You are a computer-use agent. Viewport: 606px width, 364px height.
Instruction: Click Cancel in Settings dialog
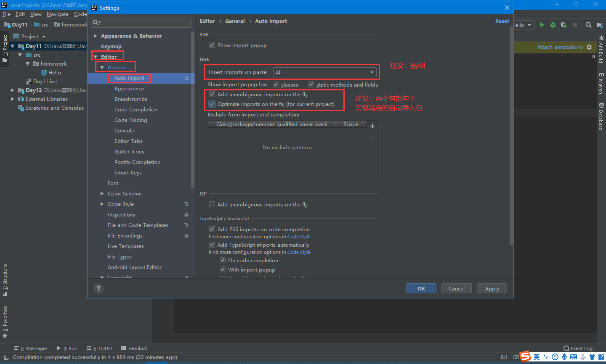tap(457, 288)
